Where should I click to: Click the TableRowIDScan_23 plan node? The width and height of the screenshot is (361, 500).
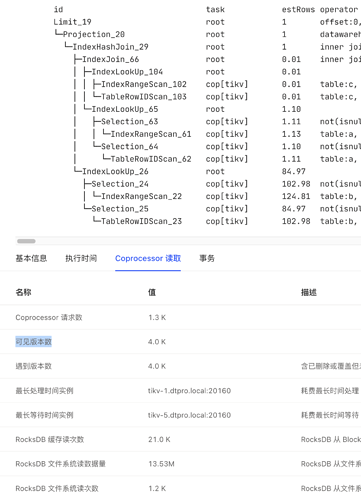point(141,221)
